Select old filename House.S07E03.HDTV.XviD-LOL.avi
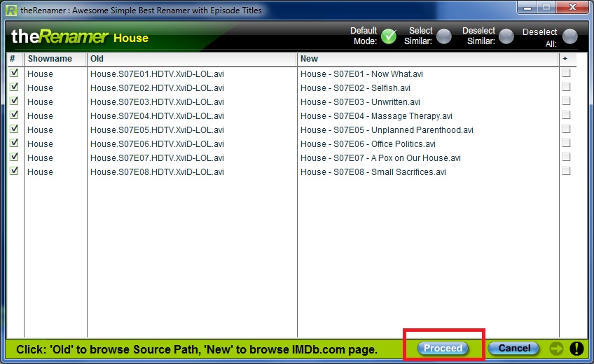 157,102
